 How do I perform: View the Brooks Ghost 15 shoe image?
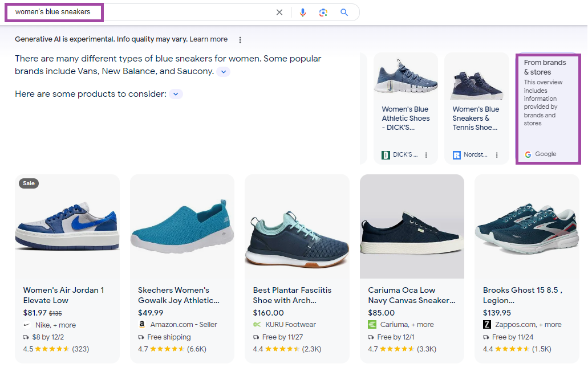tap(527, 226)
